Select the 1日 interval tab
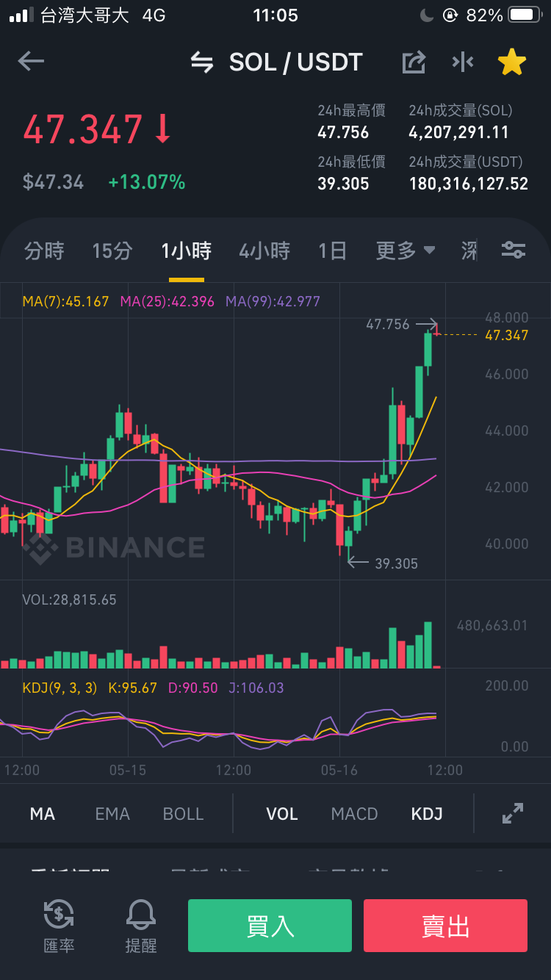Viewport: 551px width, 980px height. tap(332, 251)
